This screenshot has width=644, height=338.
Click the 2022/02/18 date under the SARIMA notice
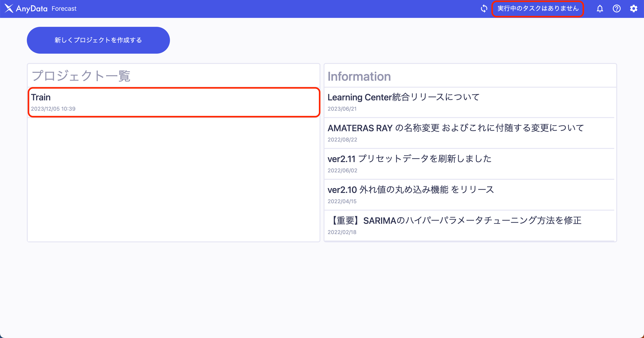tap(342, 232)
